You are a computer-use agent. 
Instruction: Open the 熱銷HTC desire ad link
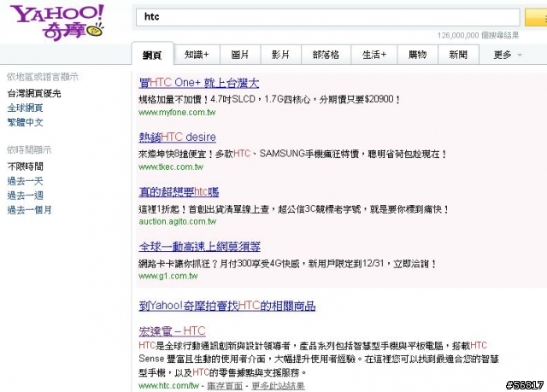click(x=177, y=137)
